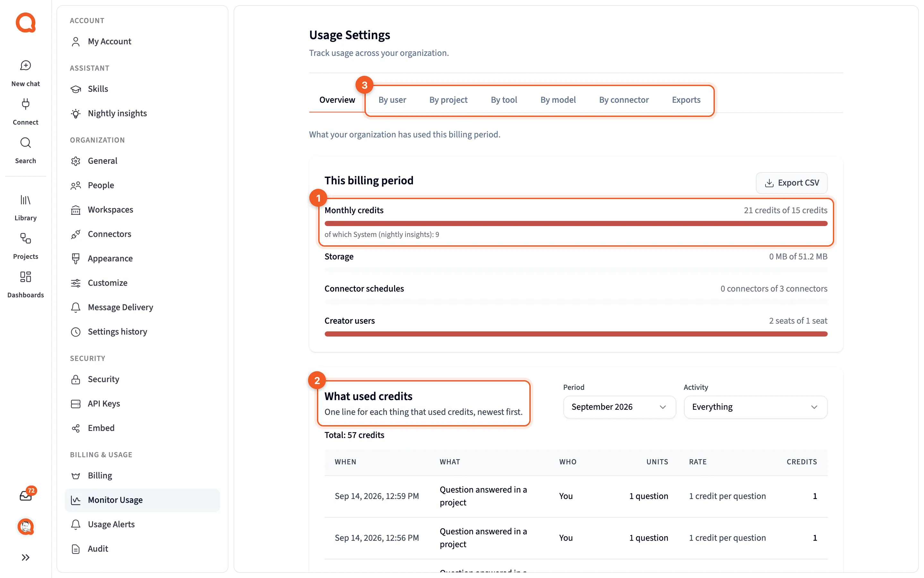
Task: Click '2 seats of 1 seat' text
Action: 798,320
